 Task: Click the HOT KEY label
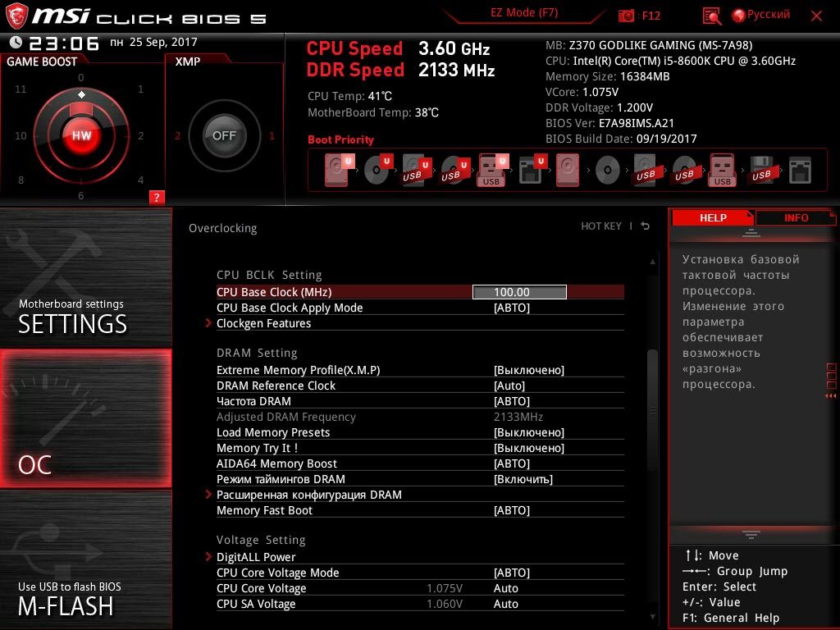(601, 226)
